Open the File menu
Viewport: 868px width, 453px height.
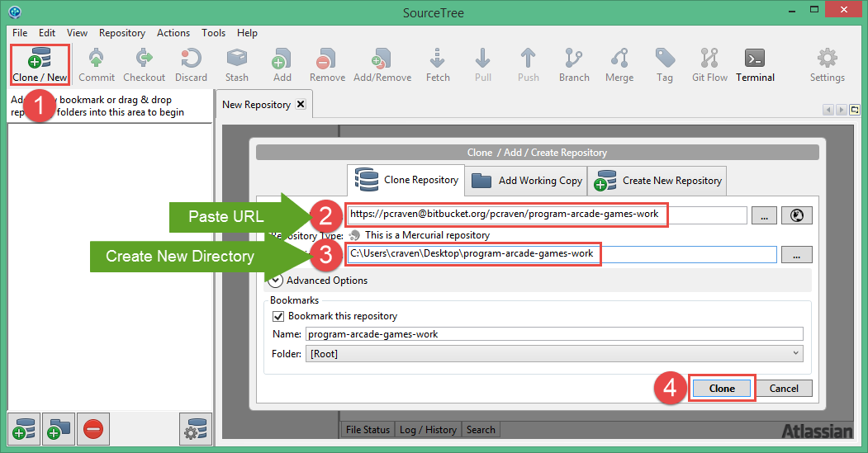20,33
